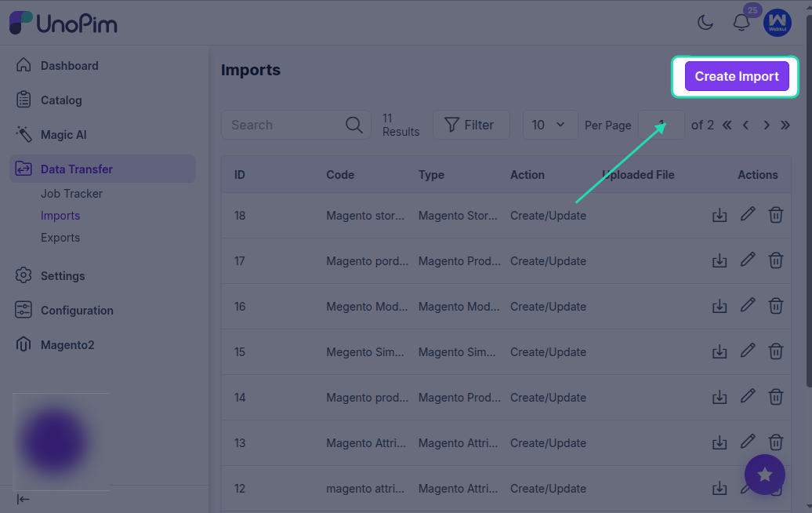Click the UnoPim logo
Screen dimensions: 812x513
tap(63, 23)
